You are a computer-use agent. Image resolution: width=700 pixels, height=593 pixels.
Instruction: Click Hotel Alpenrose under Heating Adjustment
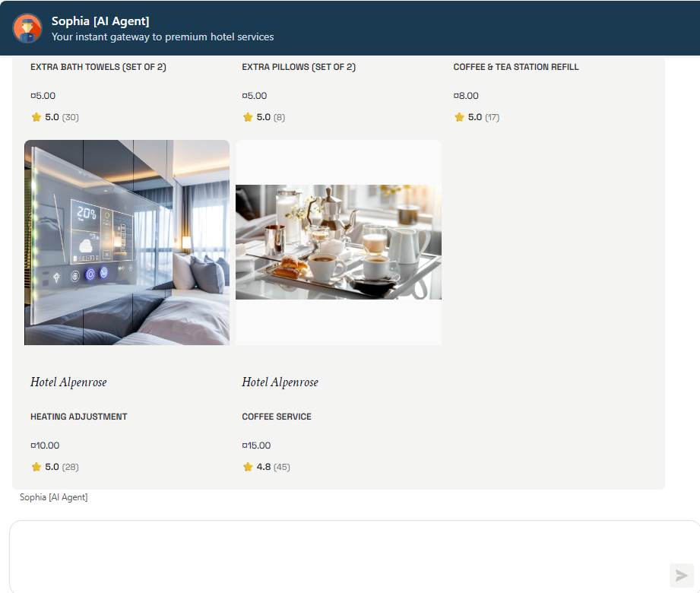pos(68,382)
